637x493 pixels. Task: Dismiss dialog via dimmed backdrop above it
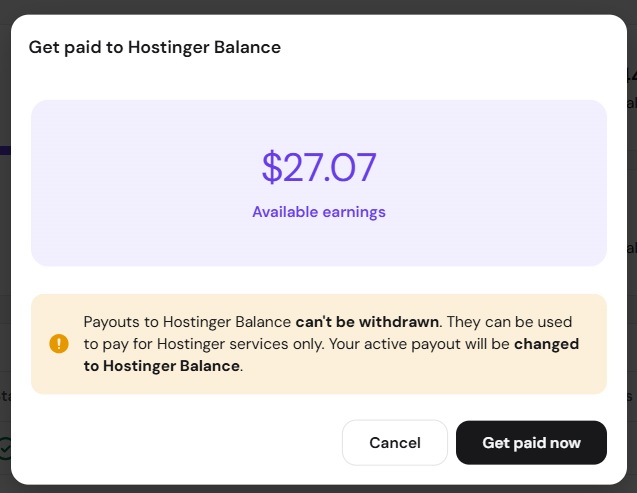point(318,6)
